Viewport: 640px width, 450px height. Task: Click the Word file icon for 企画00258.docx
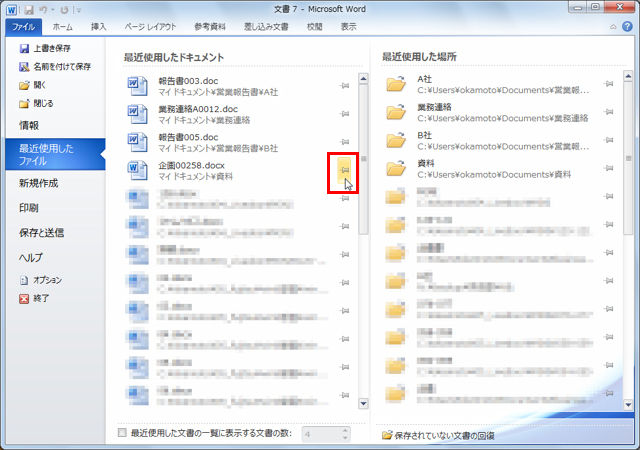pyautogui.click(x=137, y=171)
